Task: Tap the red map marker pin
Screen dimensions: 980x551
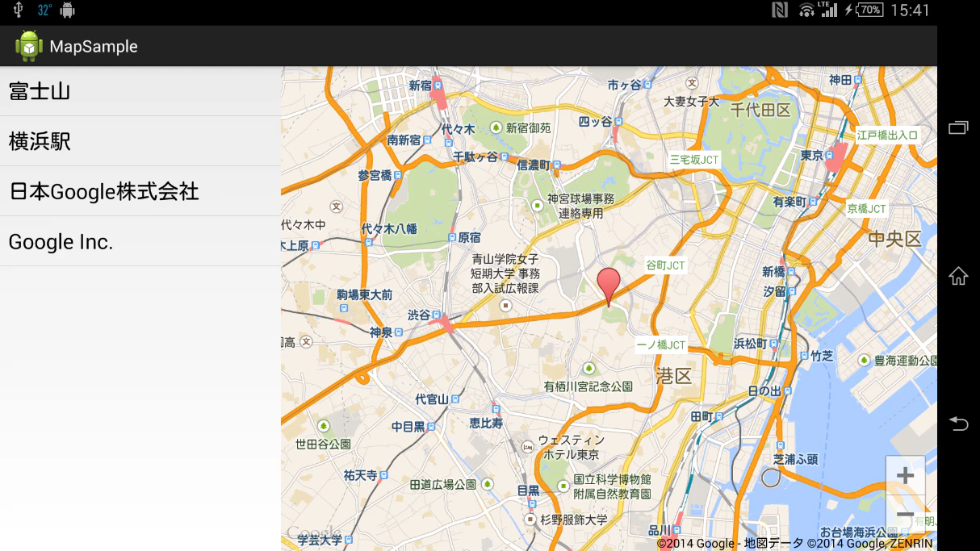Action: [609, 287]
